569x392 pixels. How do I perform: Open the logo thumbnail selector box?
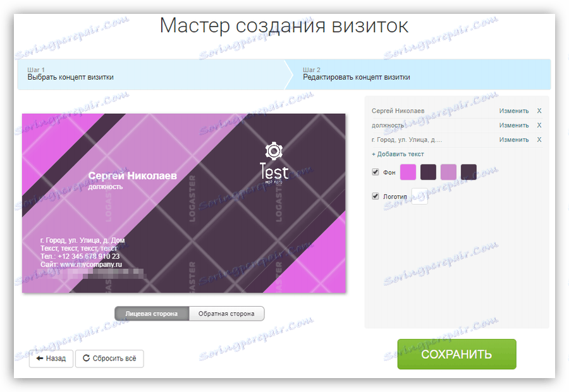pos(419,196)
